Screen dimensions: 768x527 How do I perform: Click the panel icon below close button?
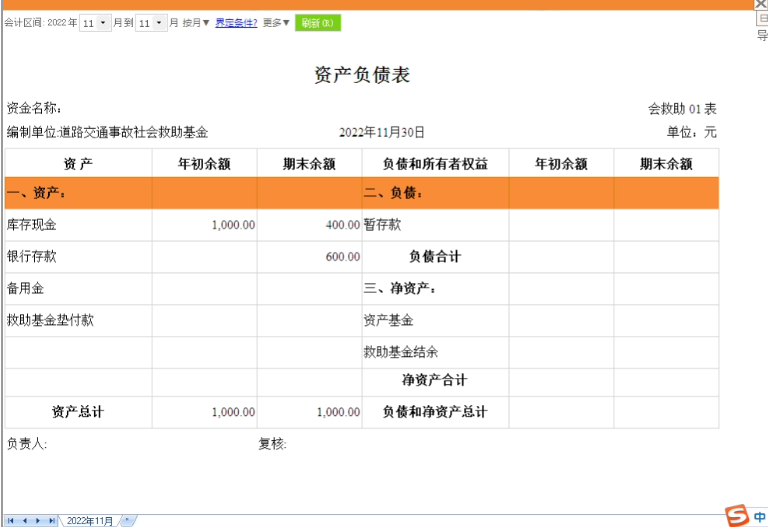click(x=762, y=19)
